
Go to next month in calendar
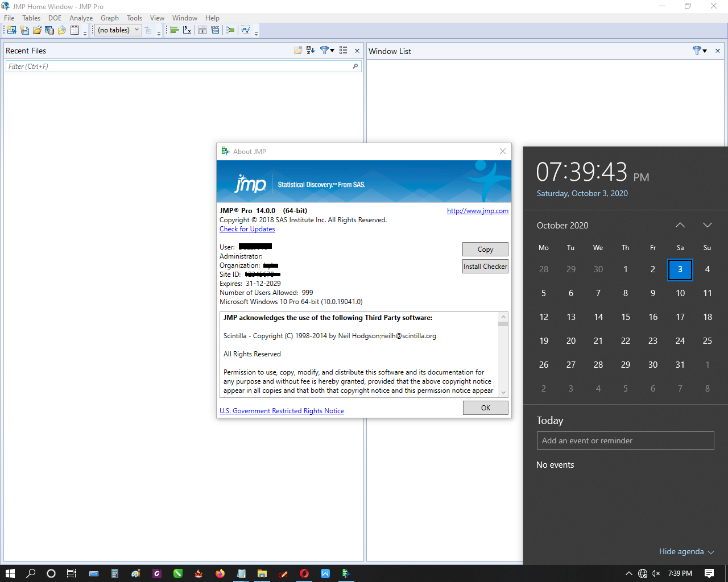tap(708, 225)
